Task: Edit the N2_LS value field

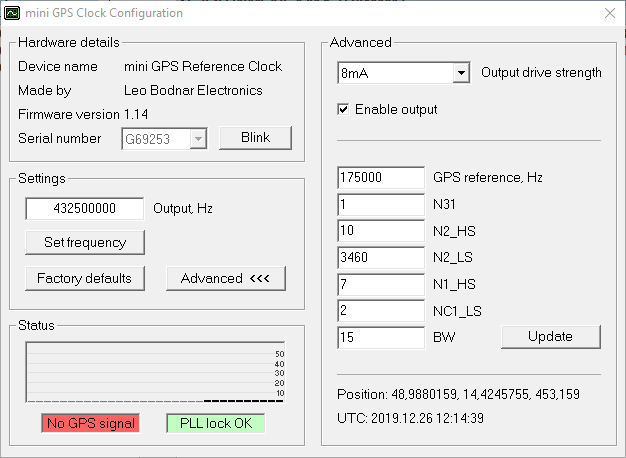Action: click(x=381, y=258)
